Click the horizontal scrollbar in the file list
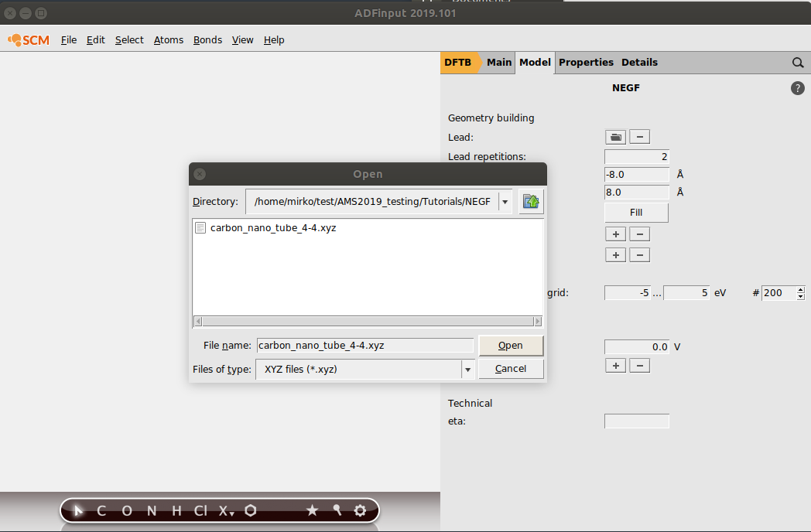The height and width of the screenshot is (532, 811). [368, 322]
